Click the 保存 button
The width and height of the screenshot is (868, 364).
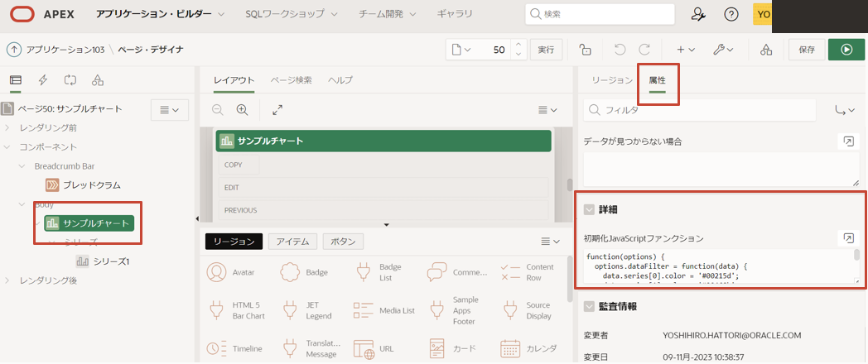point(807,50)
